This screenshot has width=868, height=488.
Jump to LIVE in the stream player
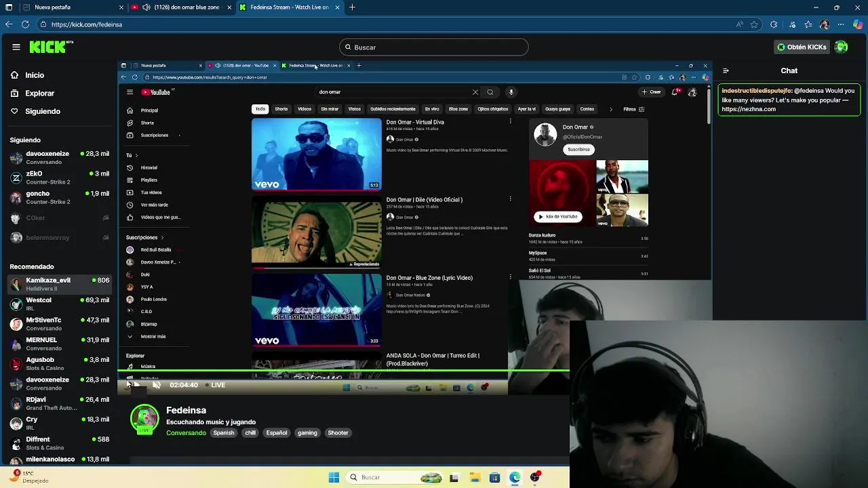pos(215,385)
